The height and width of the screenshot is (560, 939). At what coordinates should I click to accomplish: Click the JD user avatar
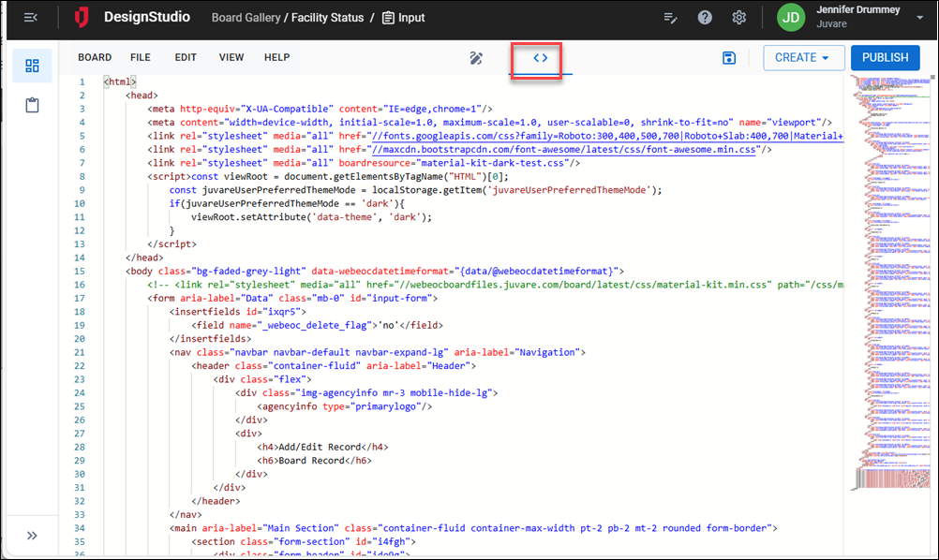pyautogui.click(x=792, y=18)
